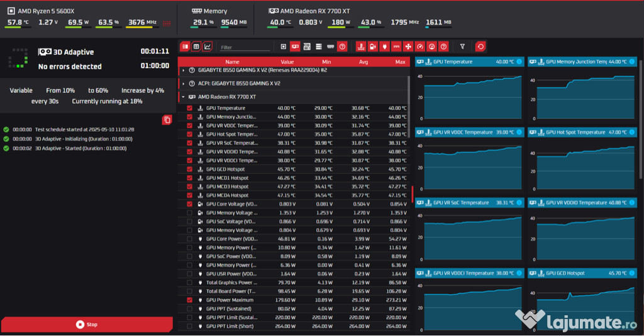Uncheck the GPU GCD Hotspot checkbox
Image resolution: width=644 pixels, height=336 pixels.
(x=189, y=169)
